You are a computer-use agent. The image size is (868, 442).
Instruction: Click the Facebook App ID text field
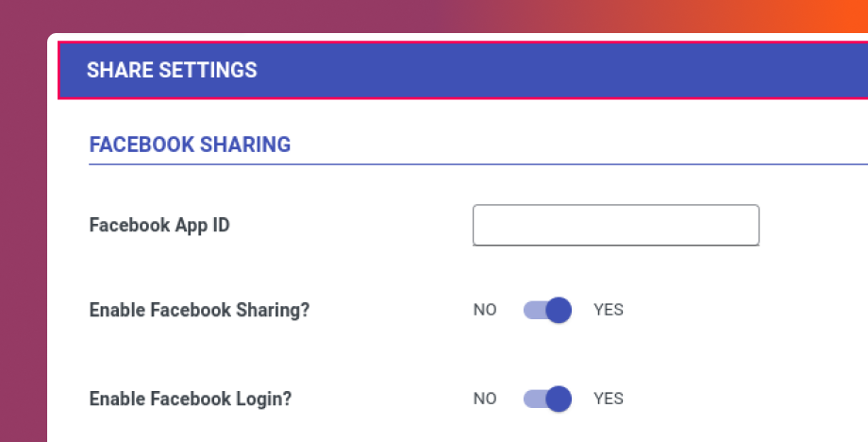[x=615, y=226]
